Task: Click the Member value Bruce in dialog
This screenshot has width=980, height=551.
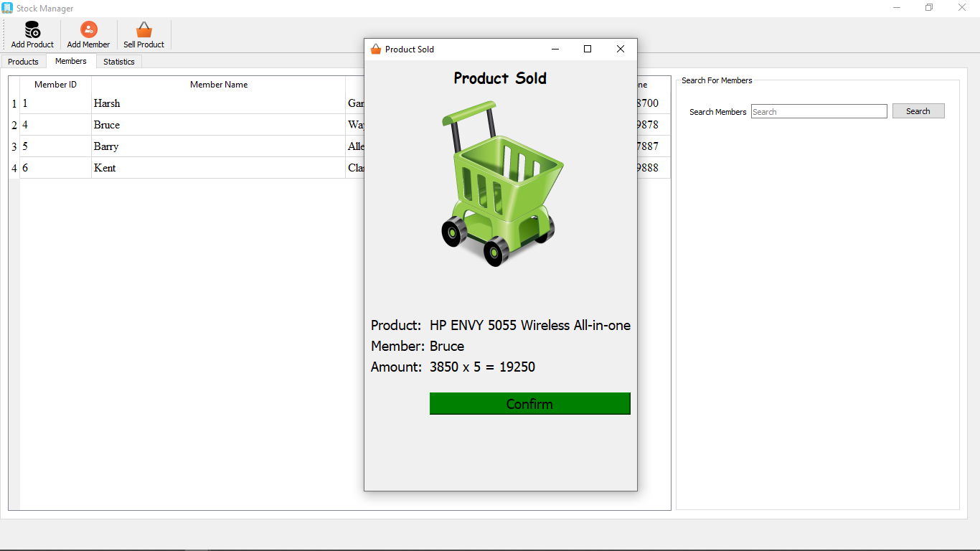Action: click(447, 346)
